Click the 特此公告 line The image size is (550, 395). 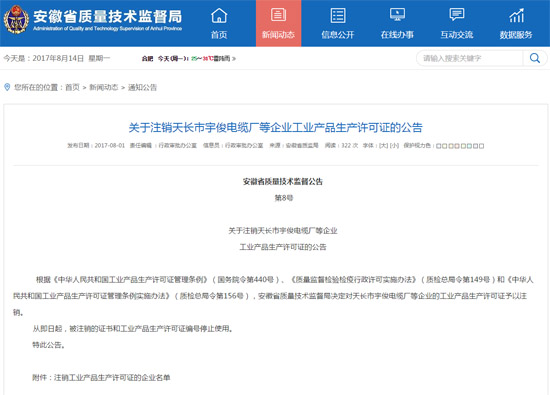pyautogui.click(x=48, y=345)
